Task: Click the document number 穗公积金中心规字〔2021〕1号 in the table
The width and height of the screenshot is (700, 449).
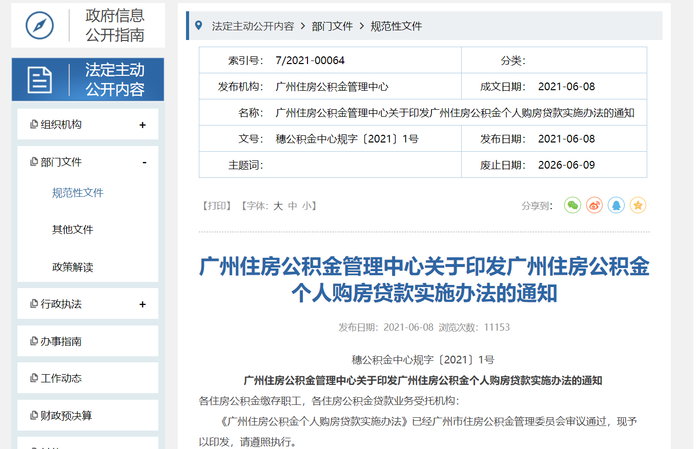Action: pos(347,139)
